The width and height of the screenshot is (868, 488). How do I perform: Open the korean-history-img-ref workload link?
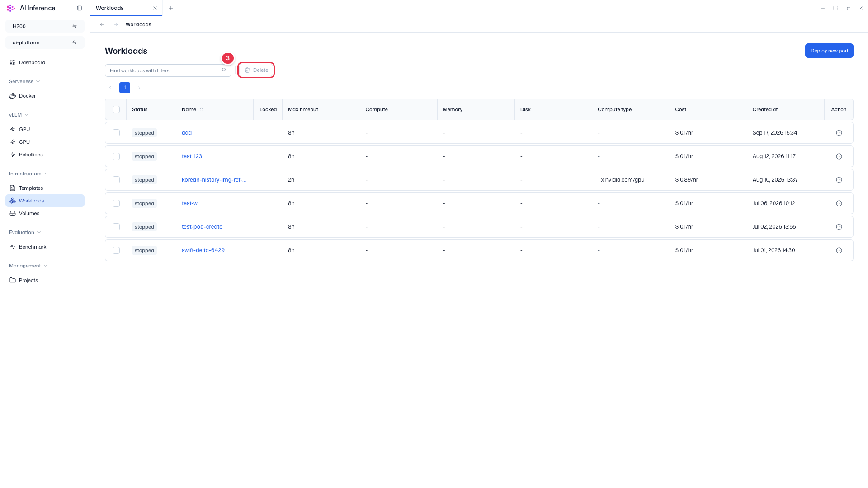[214, 180]
